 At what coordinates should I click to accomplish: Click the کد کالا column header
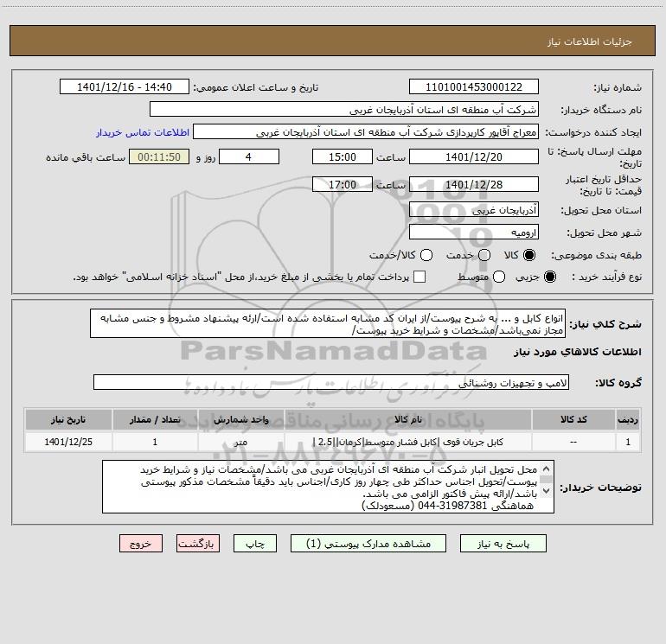[573, 419]
